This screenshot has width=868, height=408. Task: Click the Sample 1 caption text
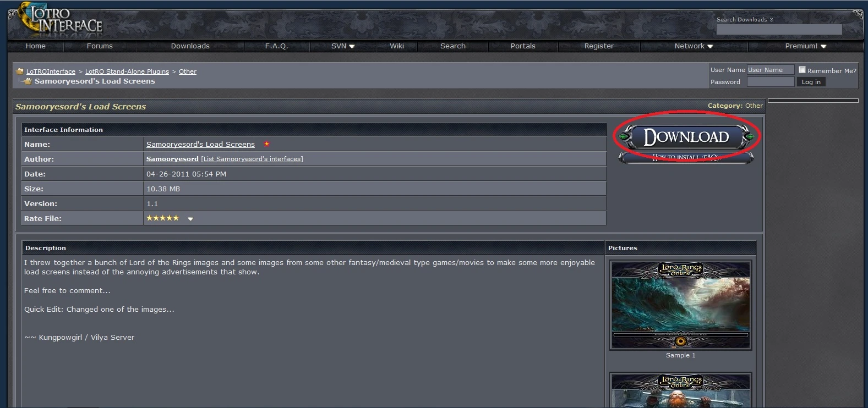[680, 355]
